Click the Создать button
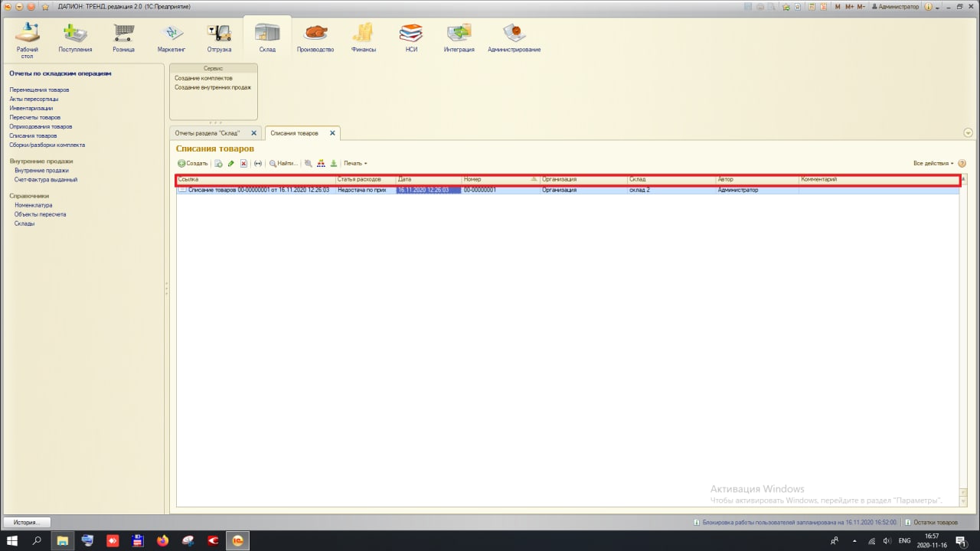Viewport: 980px width, 551px height. [193, 163]
